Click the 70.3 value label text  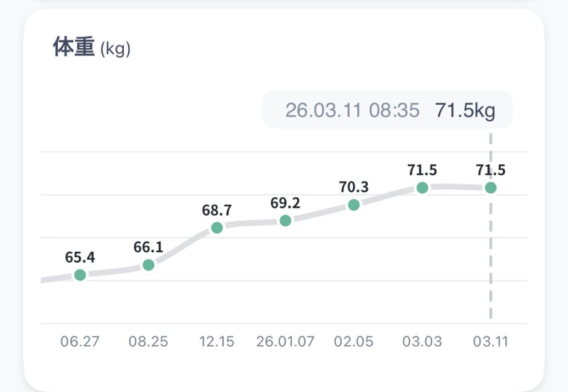coord(353,187)
